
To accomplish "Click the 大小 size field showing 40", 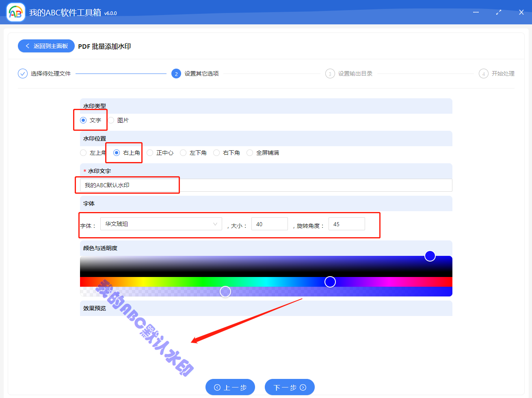I will point(269,223).
